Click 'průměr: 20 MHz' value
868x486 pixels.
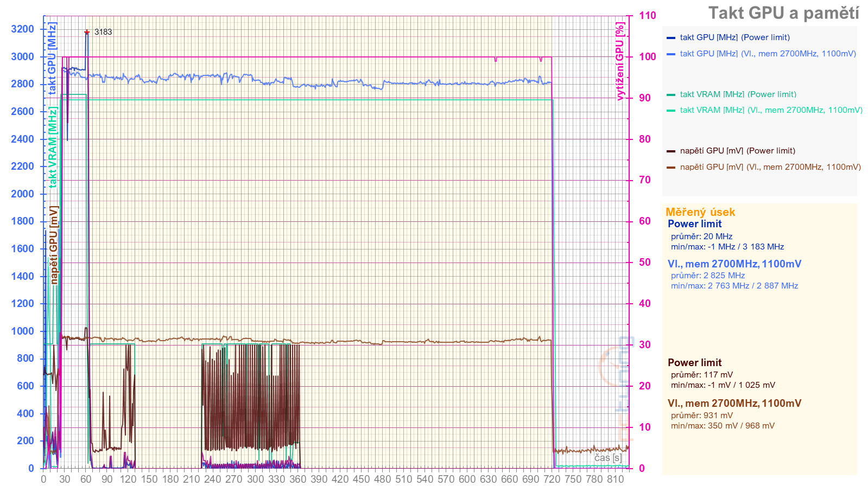[x=702, y=236]
